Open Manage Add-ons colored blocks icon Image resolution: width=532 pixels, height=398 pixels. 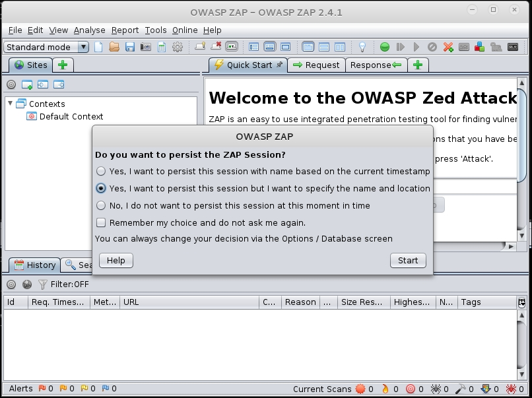[479, 47]
